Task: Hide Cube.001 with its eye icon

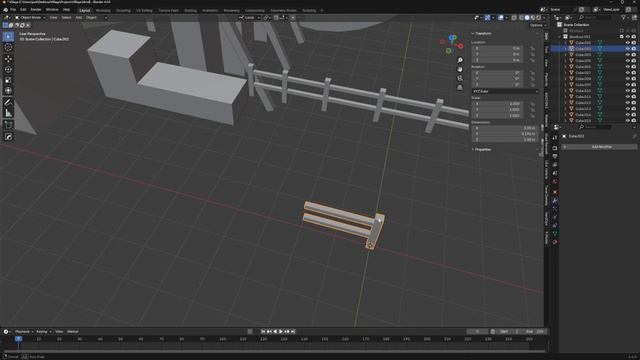Action: [628, 42]
